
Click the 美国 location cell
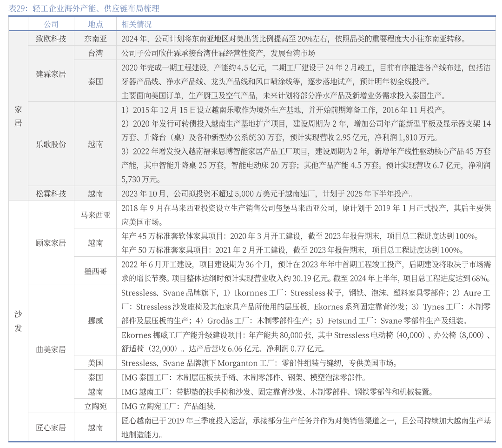pos(95,363)
